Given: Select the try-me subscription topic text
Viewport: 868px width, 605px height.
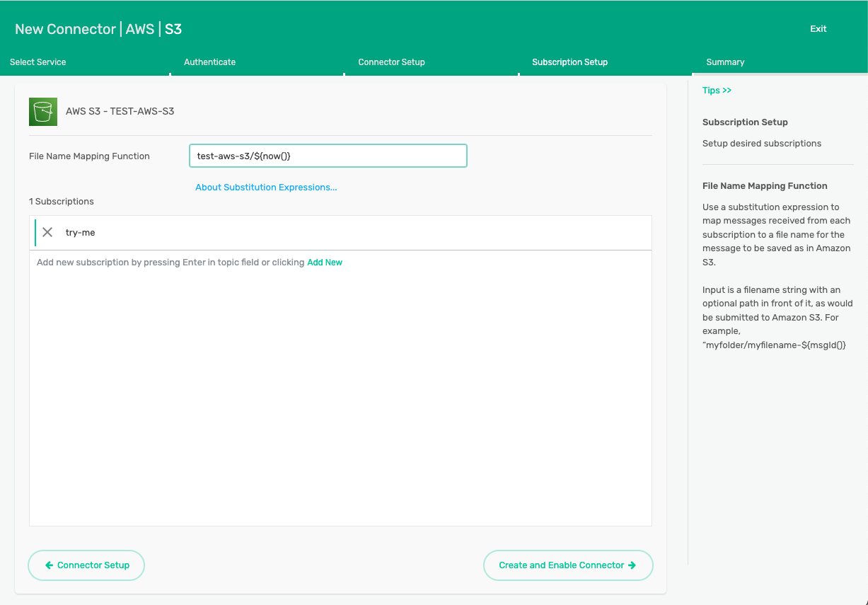Looking at the screenshot, I should pyautogui.click(x=80, y=233).
